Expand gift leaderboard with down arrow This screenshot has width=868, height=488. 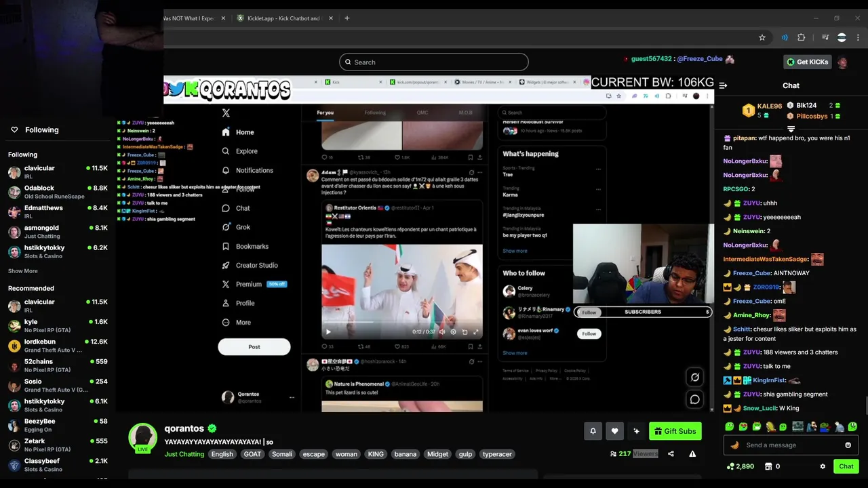pyautogui.click(x=791, y=128)
